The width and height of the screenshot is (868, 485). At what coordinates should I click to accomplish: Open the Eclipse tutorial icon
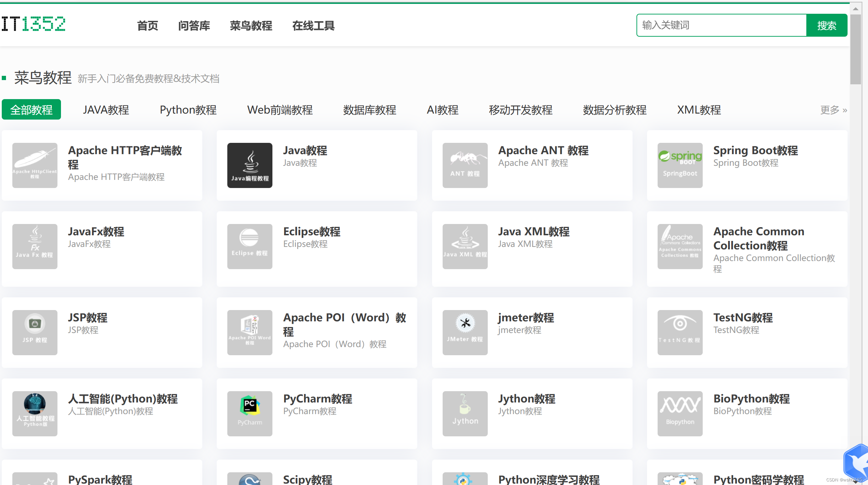coord(250,246)
